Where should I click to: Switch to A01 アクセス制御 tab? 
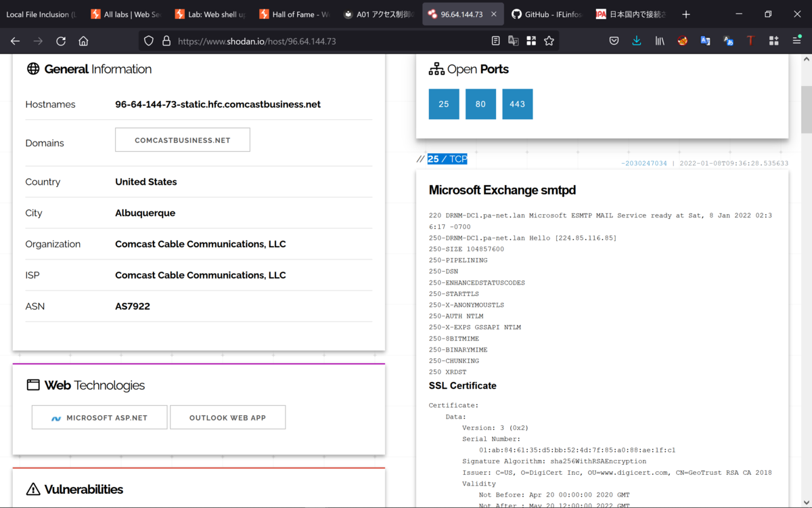click(379, 14)
